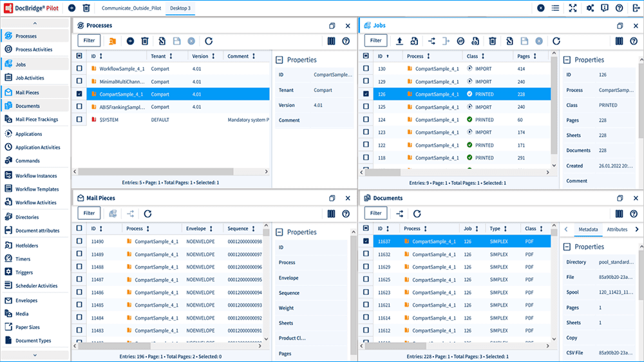Tick the checkbox for mail piece 11490
Screen dimensions: 644x362
[x=79, y=241]
